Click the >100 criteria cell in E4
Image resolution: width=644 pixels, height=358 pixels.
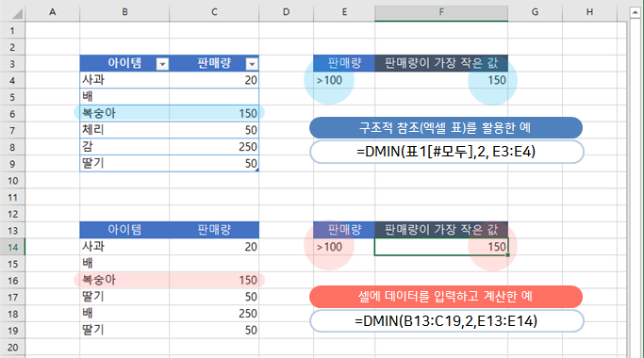pyautogui.click(x=344, y=80)
